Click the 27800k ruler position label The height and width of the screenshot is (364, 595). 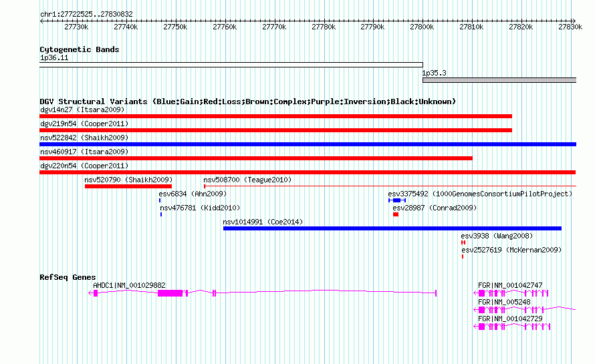pyautogui.click(x=422, y=27)
